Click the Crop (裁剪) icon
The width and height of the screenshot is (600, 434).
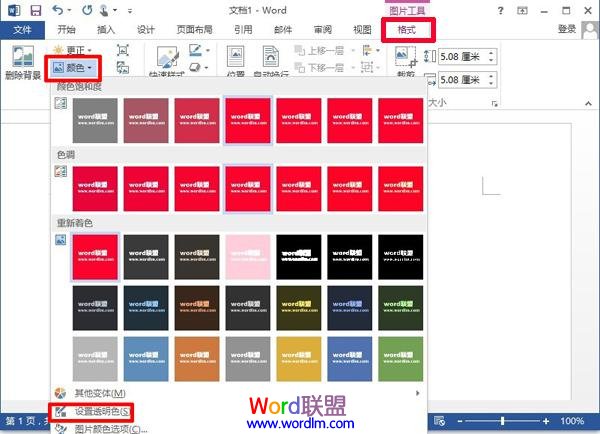(x=406, y=57)
